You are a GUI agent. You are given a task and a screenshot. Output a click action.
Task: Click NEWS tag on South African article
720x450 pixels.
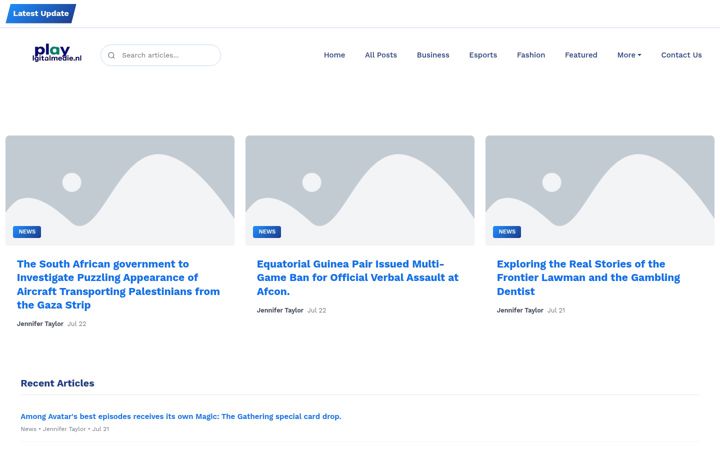(27, 232)
